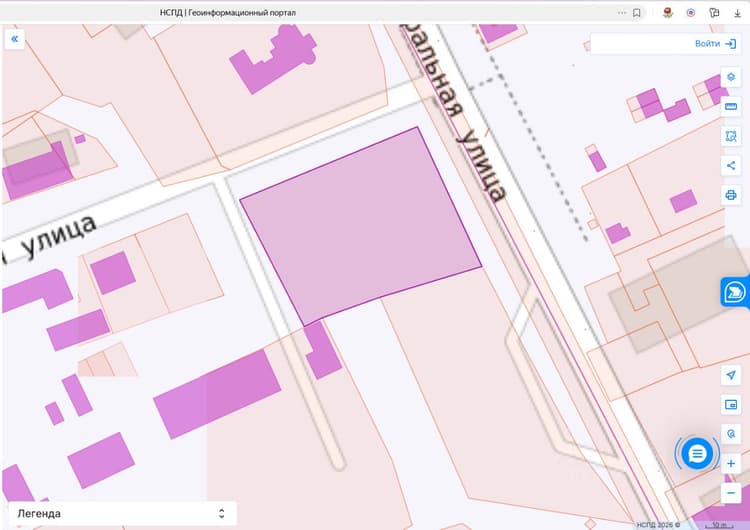Image resolution: width=750 pixels, height=530 pixels.
Task: Toggle the overview mini-map window
Action: point(730,405)
